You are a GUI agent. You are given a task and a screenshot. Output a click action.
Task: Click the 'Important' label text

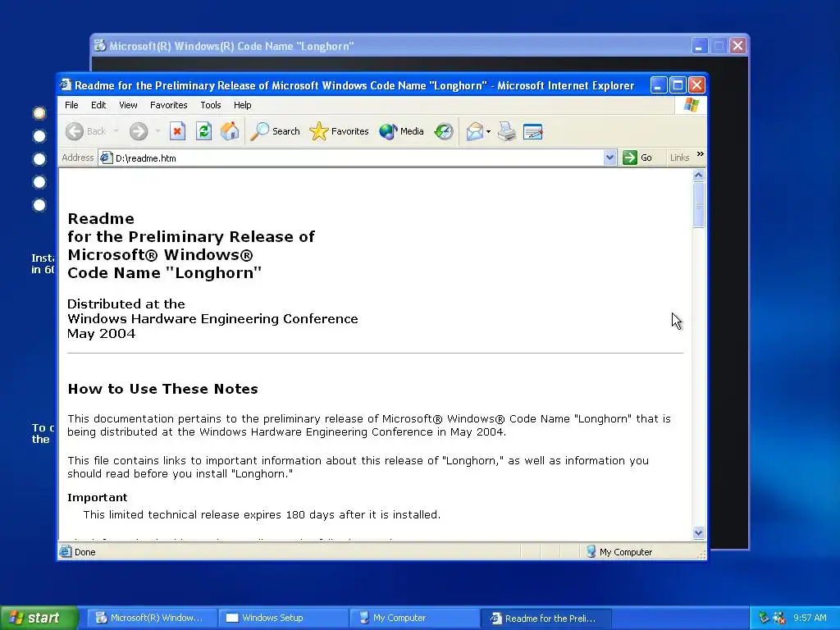pyautogui.click(x=98, y=498)
